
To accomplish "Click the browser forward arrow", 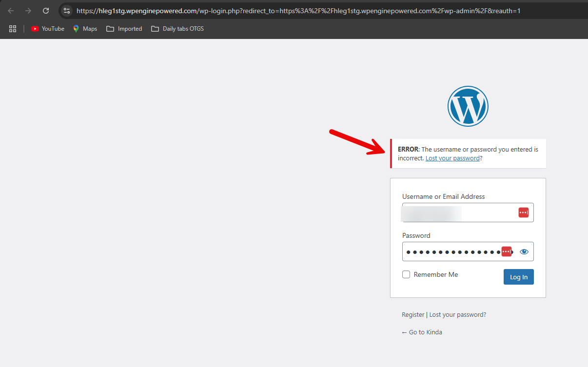I will pos(28,10).
